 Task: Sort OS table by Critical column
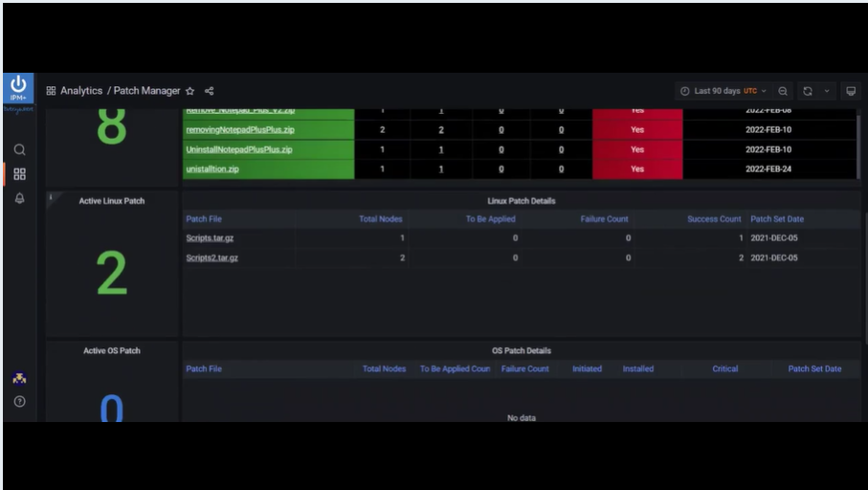click(725, 368)
